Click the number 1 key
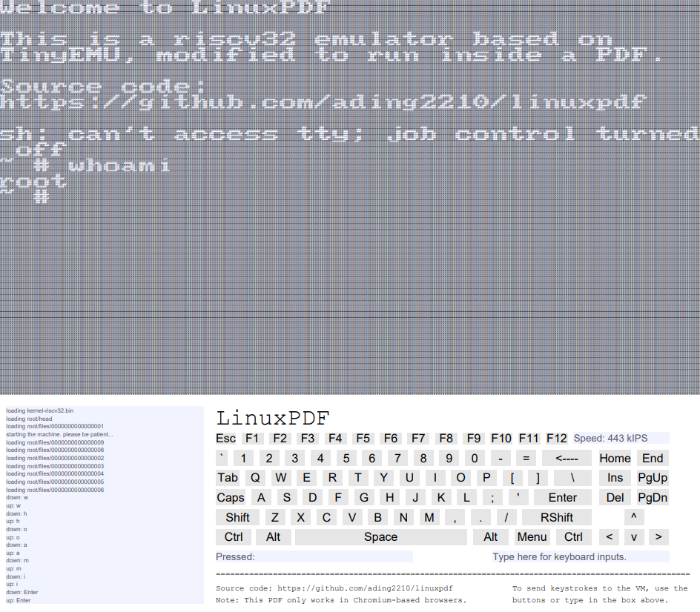This screenshot has width=700, height=612. tap(243, 458)
